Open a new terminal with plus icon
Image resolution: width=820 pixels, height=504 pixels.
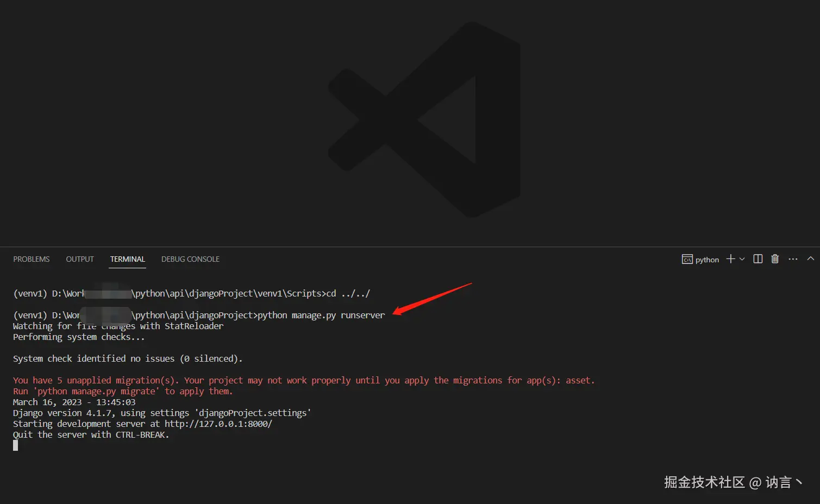(x=730, y=259)
